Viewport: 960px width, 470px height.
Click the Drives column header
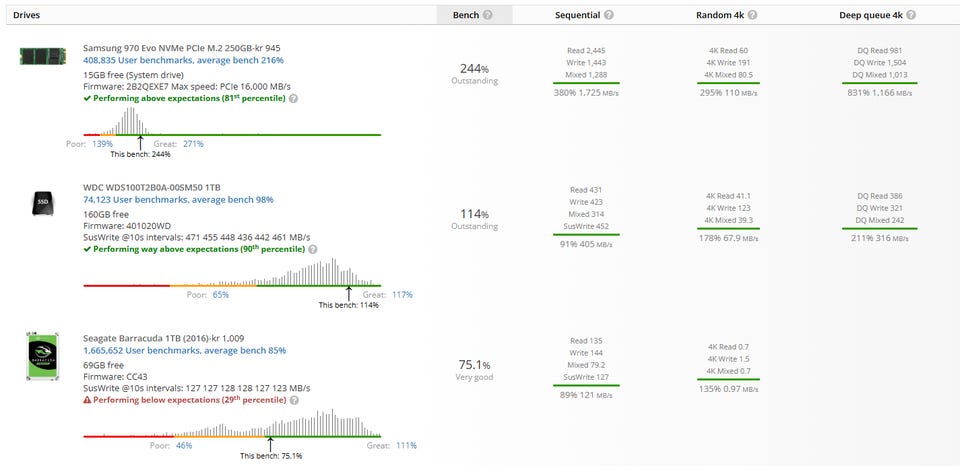pyautogui.click(x=26, y=15)
